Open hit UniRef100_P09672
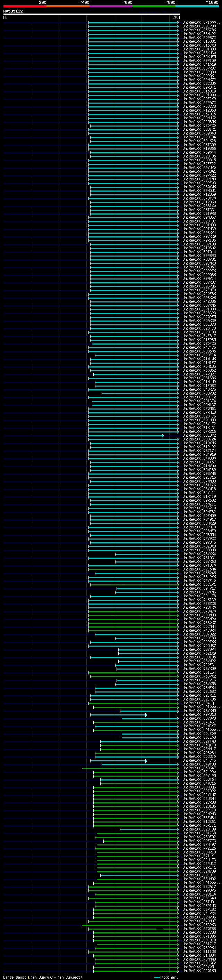 coord(199,38)
